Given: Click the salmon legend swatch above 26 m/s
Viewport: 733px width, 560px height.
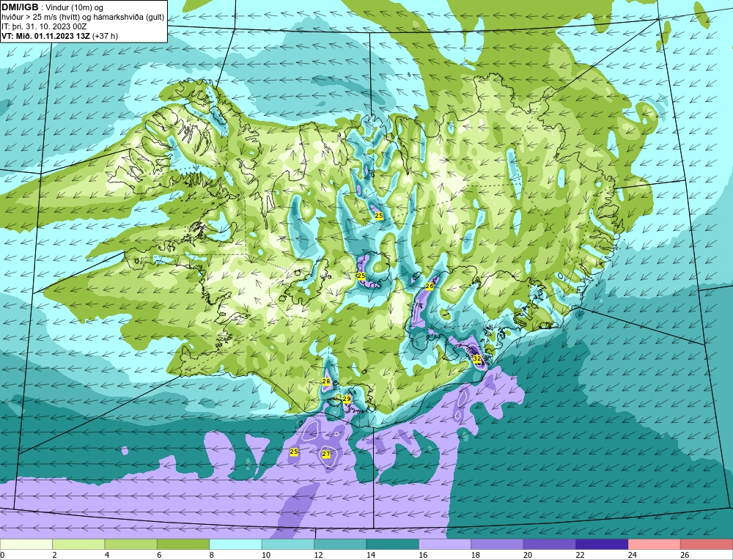Looking at the screenshot, I should click(707, 545).
